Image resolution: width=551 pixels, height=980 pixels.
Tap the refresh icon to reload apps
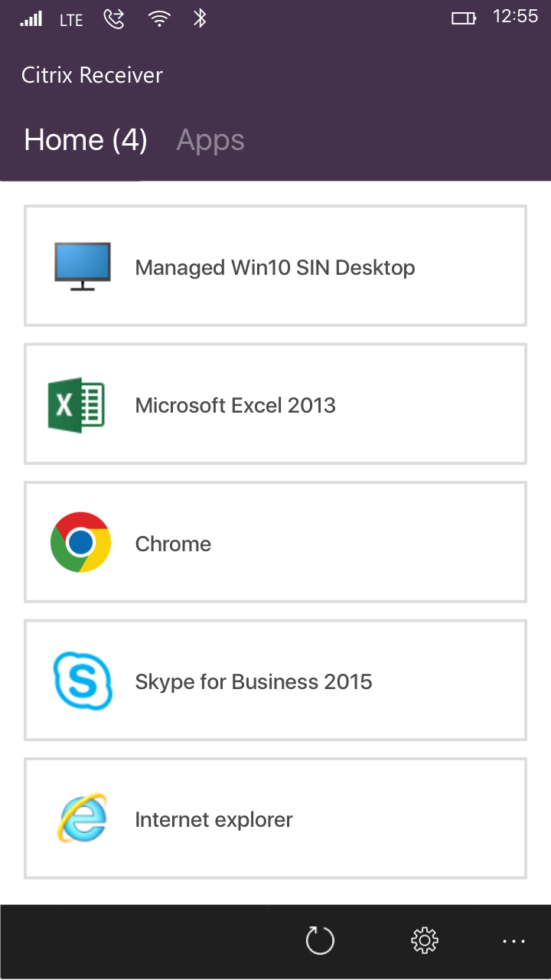pos(320,941)
